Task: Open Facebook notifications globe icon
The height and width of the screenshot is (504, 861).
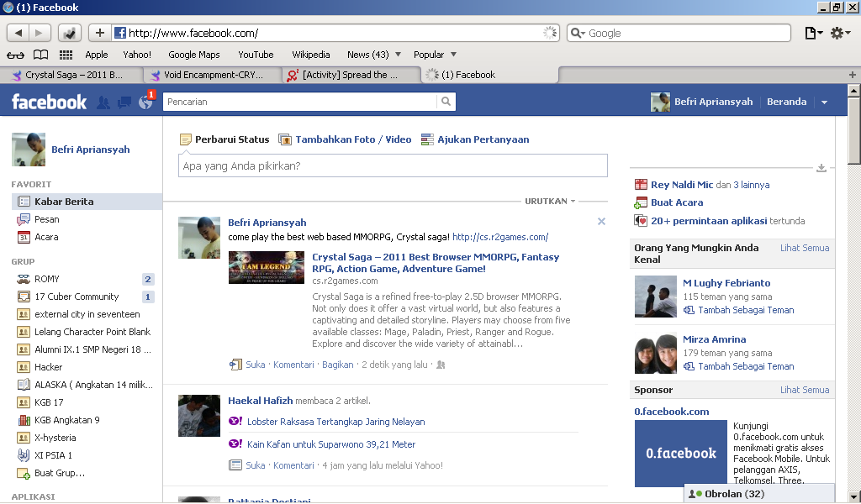Action: coord(145,102)
